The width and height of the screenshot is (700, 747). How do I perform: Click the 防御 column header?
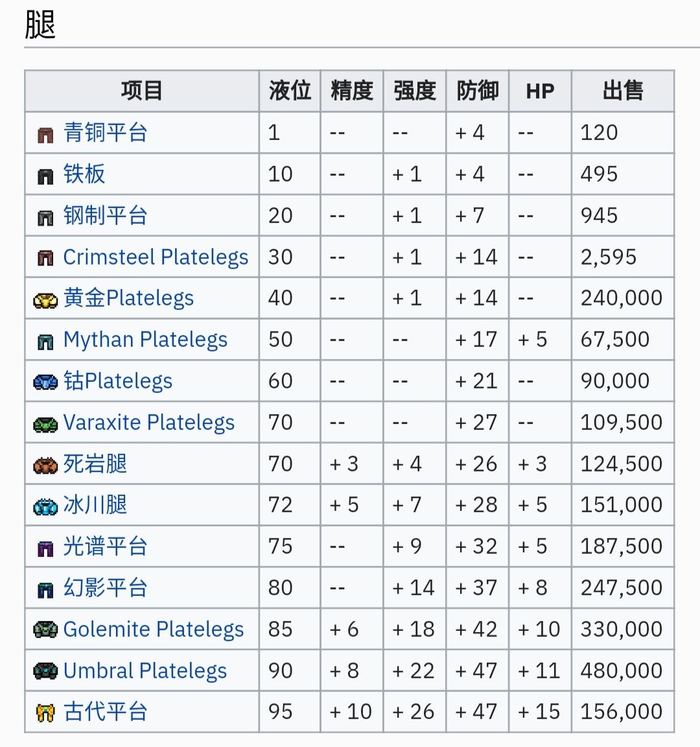coord(477,91)
